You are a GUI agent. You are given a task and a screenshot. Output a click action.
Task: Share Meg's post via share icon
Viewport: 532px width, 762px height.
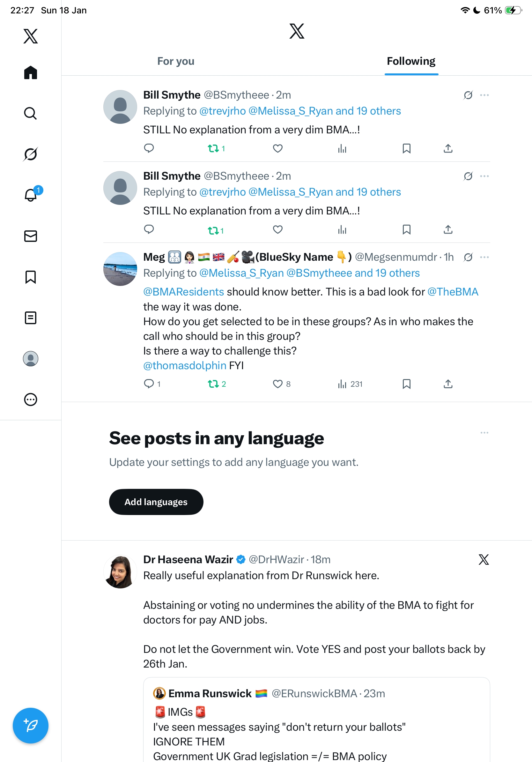tap(448, 384)
